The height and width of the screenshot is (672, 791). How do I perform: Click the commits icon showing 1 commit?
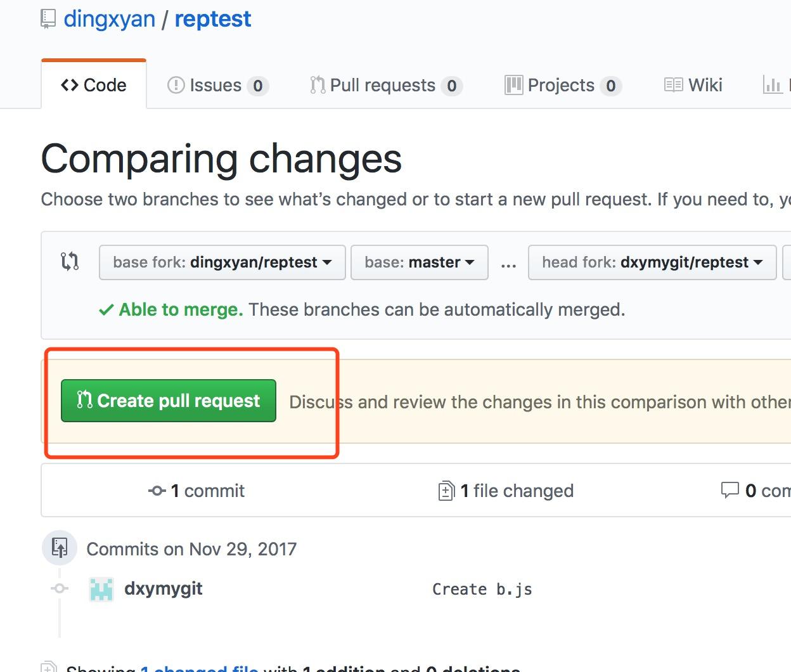click(156, 490)
